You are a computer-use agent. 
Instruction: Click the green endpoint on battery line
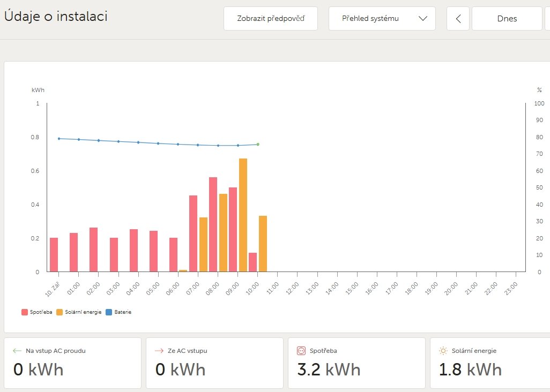258,145
